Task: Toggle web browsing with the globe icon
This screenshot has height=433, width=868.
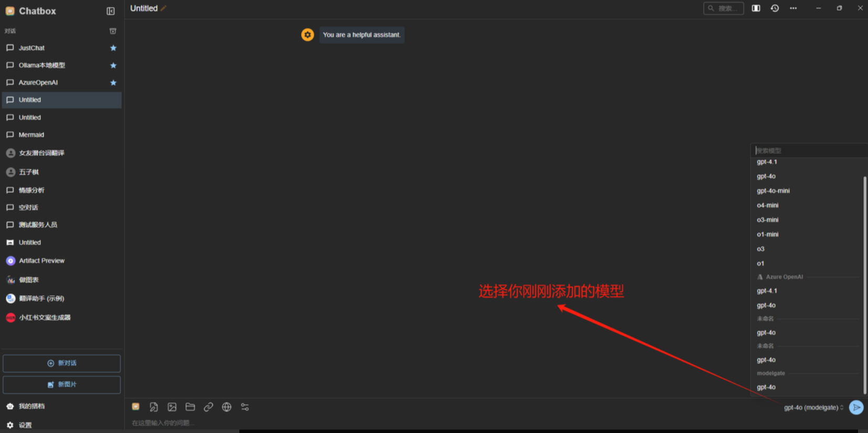Action: (x=227, y=407)
